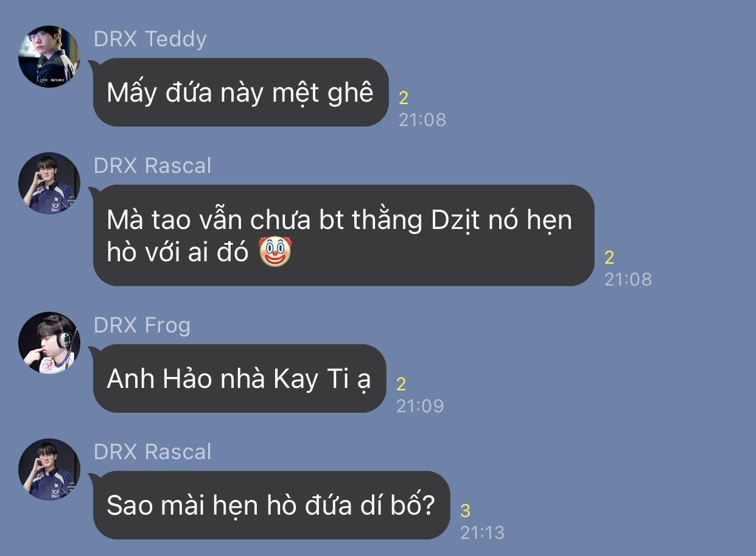Click the read count beside Teddy's message

tap(404, 98)
